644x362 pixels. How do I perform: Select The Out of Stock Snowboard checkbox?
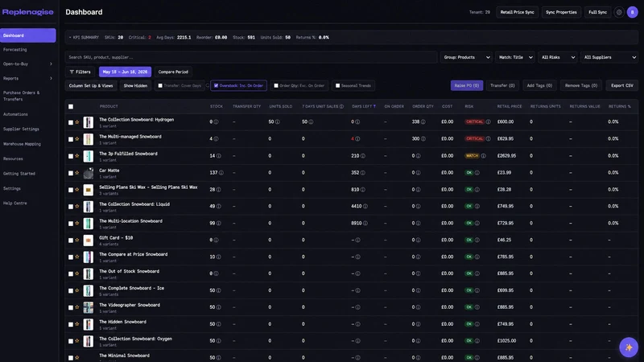tap(71, 274)
